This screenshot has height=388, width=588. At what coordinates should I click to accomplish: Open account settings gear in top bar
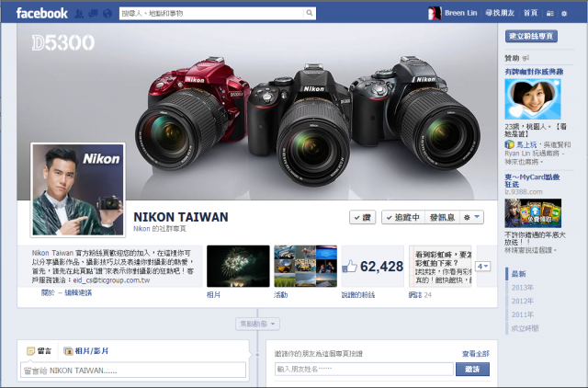coord(564,14)
